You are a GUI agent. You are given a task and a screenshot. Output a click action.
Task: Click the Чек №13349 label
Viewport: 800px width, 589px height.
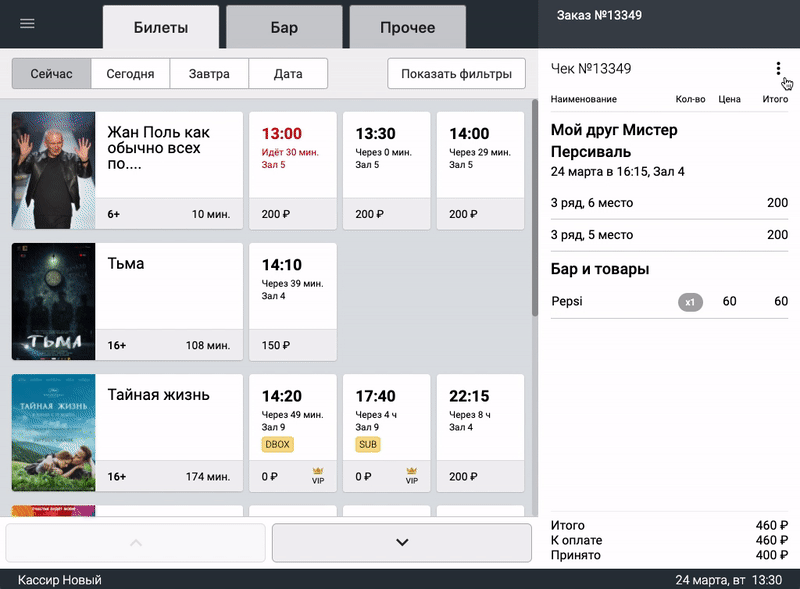point(591,68)
